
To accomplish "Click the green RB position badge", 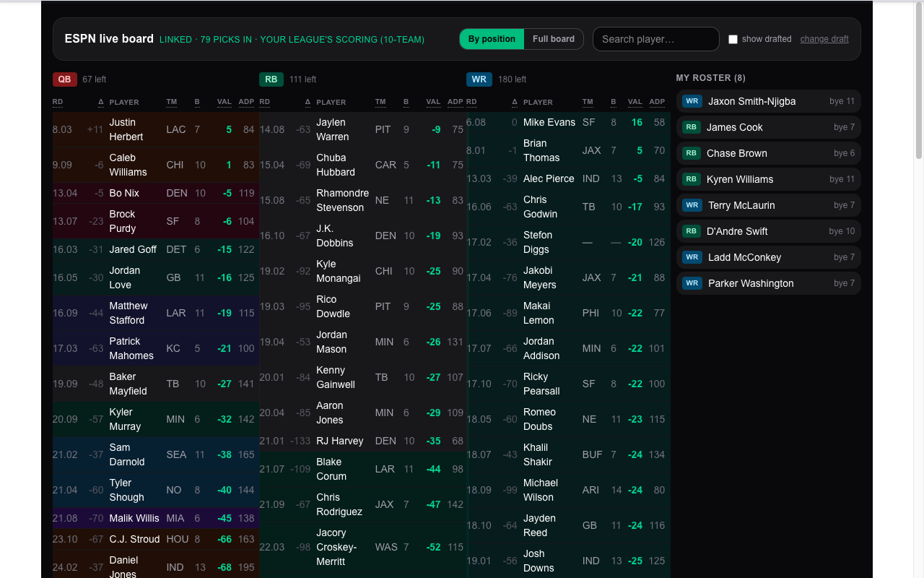I will (271, 79).
